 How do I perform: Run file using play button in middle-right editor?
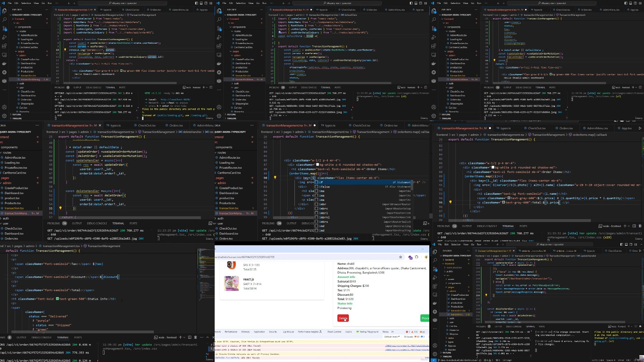point(640,128)
